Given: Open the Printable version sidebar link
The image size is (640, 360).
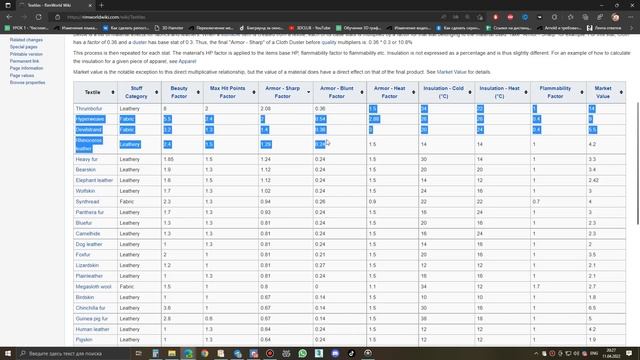Looking at the screenshot, I should (26, 54).
